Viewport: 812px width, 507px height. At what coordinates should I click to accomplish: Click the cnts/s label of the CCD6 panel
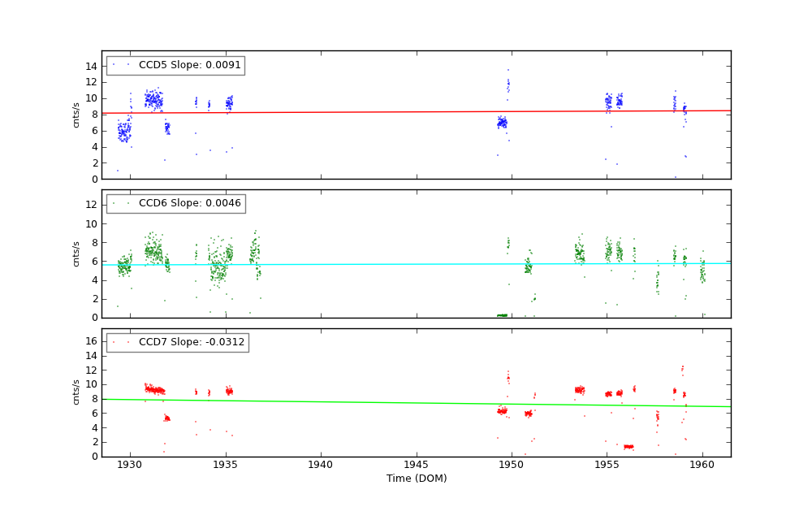click(76, 253)
